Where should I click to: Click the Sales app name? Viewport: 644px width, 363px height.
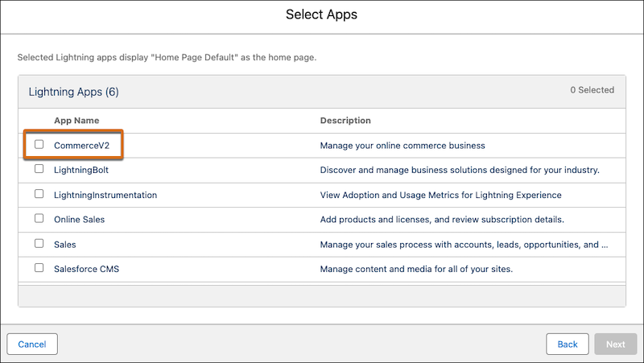click(x=65, y=245)
